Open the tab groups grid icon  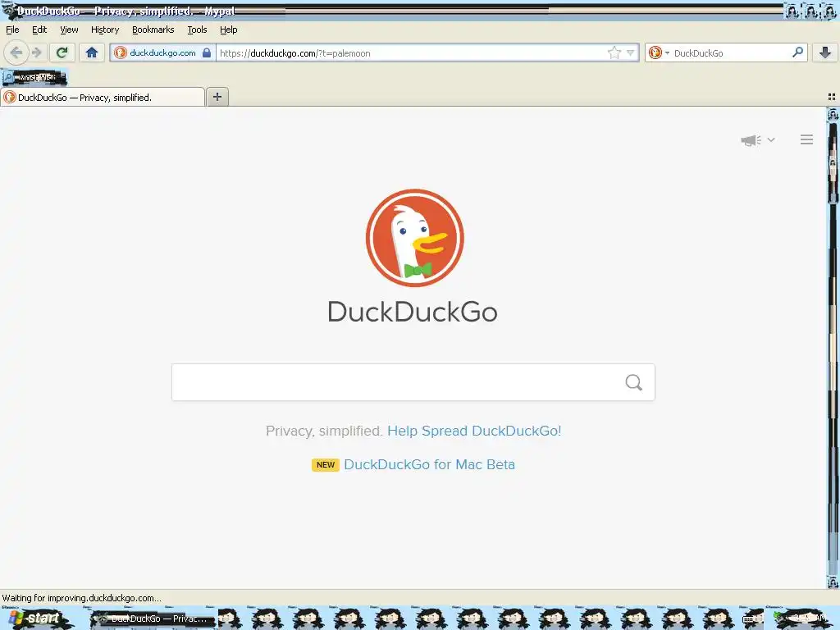tap(832, 97)
